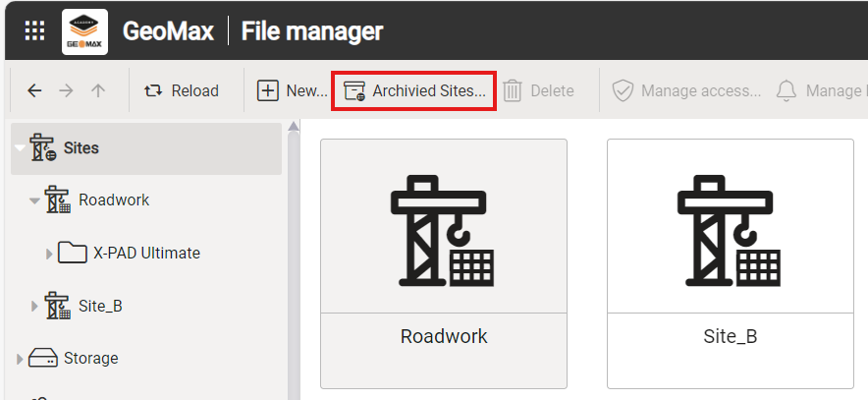Open the Site_B site tile
The height and width of the screenshot is (400, 868).
tap(730, 262)
